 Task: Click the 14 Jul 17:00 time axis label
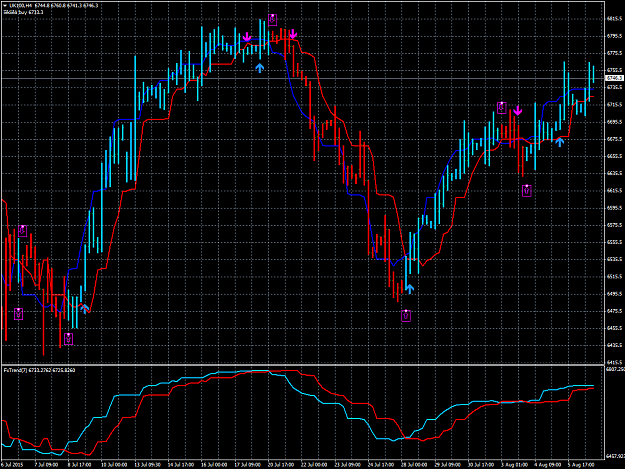pos(181,465)
